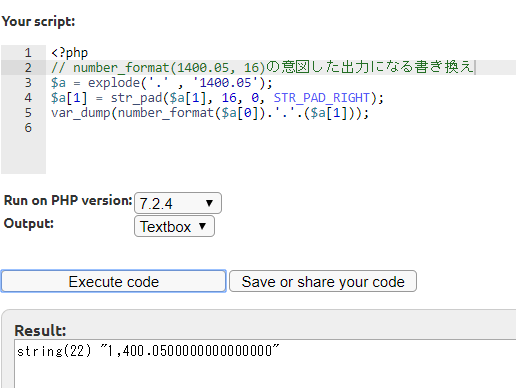The width and height of the screenshot is (516, 388).
Task: Click the <?php line in editor
Action: pyautogui.click(x=70, y=53)
